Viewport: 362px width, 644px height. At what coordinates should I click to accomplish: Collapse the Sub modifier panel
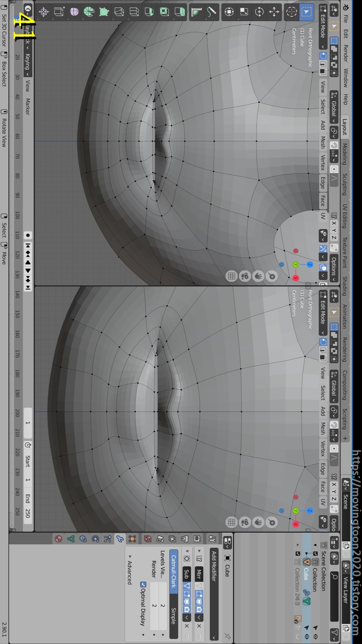[x=187, y=551]
